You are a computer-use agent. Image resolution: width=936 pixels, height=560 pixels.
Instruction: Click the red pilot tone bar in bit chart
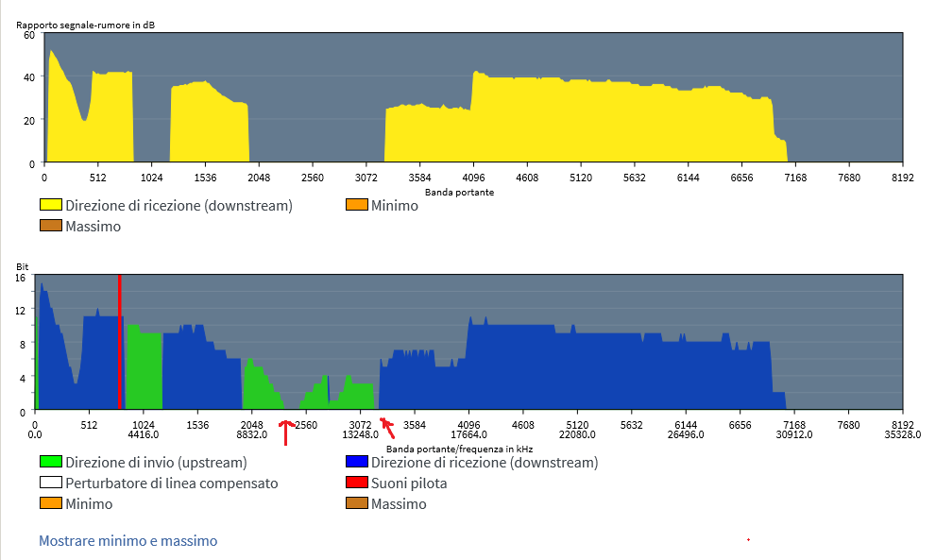point(119,342)
